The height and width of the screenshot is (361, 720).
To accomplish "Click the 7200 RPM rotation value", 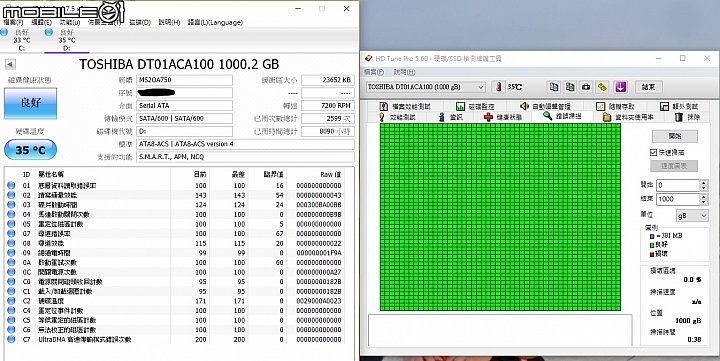I will pos(328,106).
